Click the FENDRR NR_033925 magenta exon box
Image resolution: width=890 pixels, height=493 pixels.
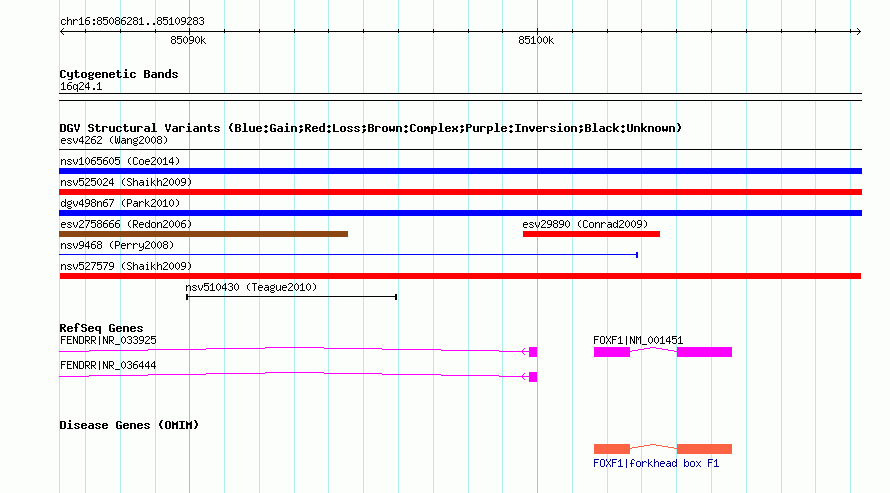[x=533, y=352]
